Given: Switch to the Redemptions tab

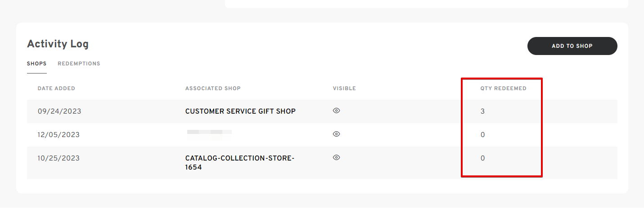Looking at the screenshot, I should coord(79,64).
